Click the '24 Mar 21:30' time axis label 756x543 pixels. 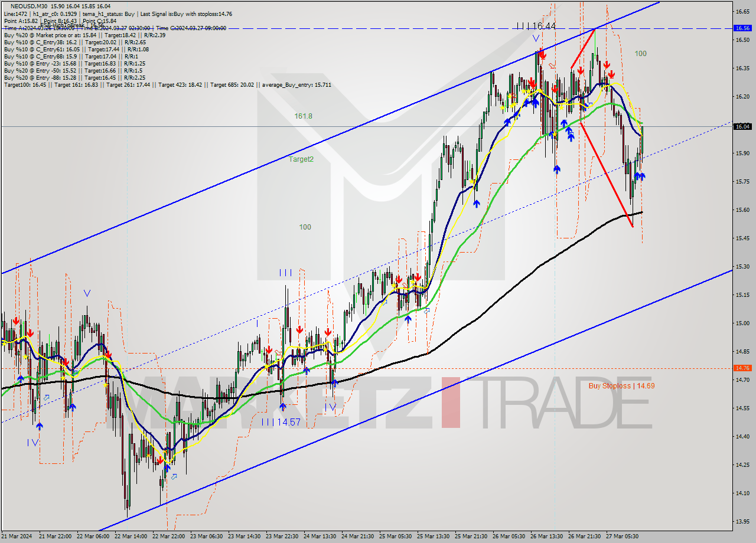click(x=357, y=537)
